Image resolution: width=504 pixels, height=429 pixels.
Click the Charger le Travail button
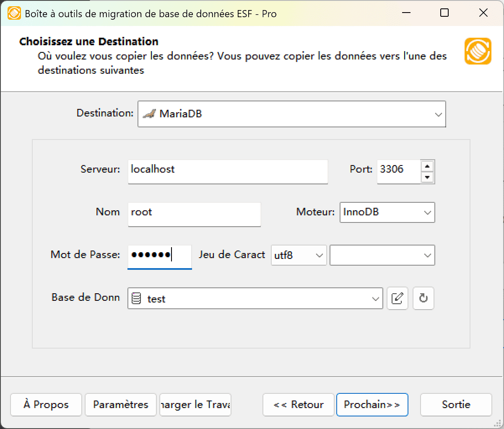coord(195,404)
